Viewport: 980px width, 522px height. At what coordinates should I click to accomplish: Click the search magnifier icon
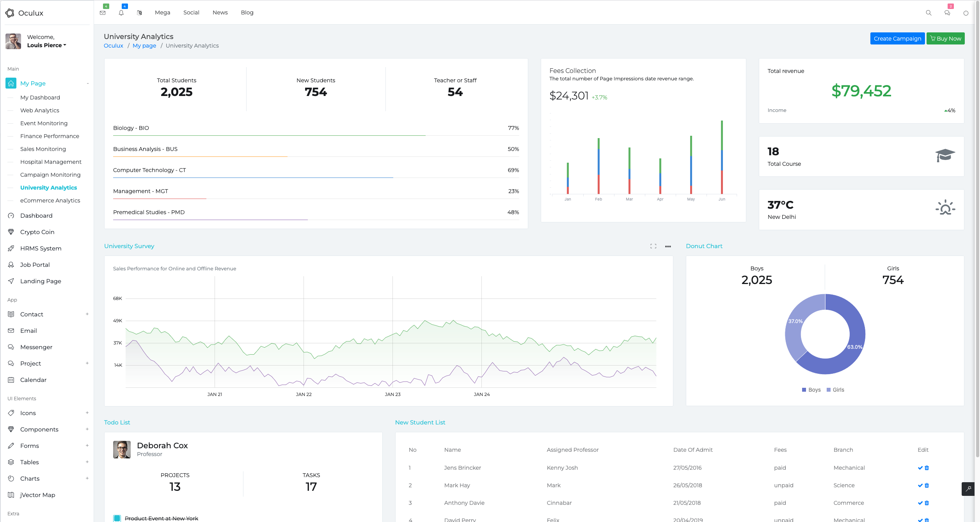click(929, 13)
